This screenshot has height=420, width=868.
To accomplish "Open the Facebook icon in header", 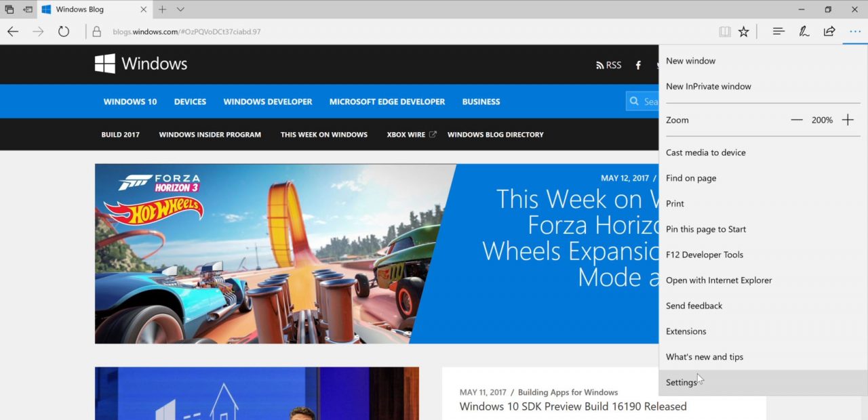I will [x=638, y=65].
